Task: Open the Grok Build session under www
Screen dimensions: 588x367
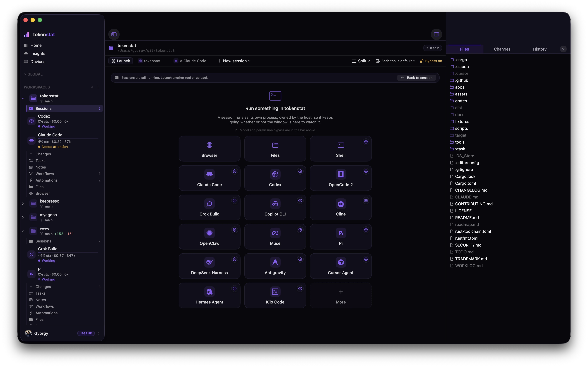Action: point(65,254)
